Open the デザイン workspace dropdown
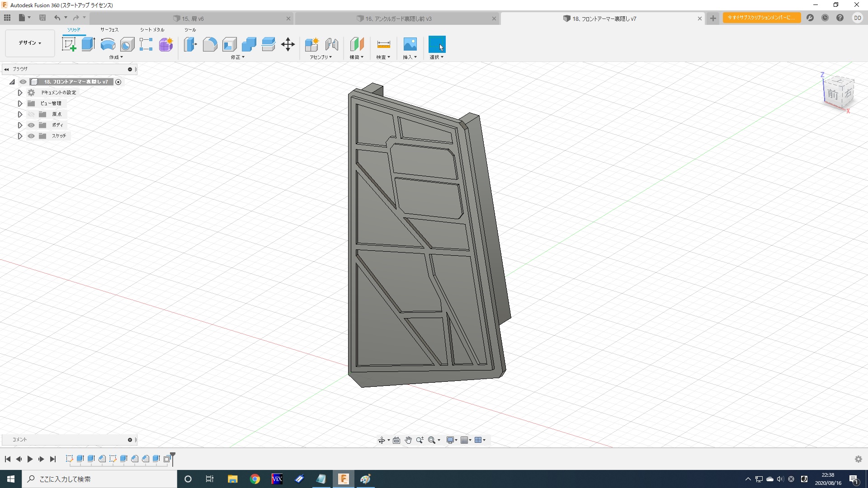 click(30, 43)
